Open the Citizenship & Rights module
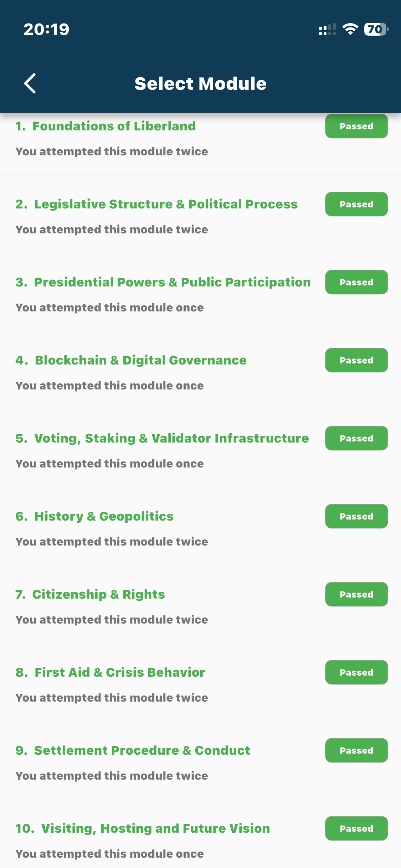The image size is (401, 868). click(99, 594)
